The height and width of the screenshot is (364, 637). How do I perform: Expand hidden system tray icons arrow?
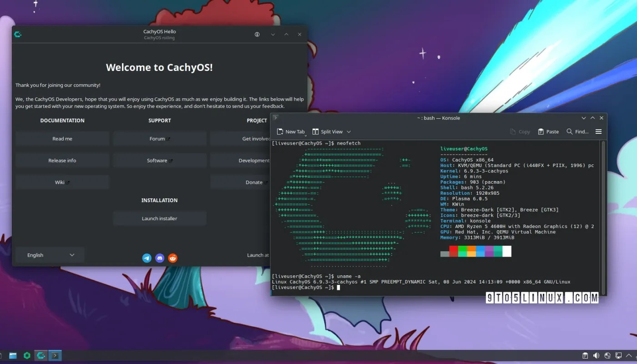coord(629,355)
